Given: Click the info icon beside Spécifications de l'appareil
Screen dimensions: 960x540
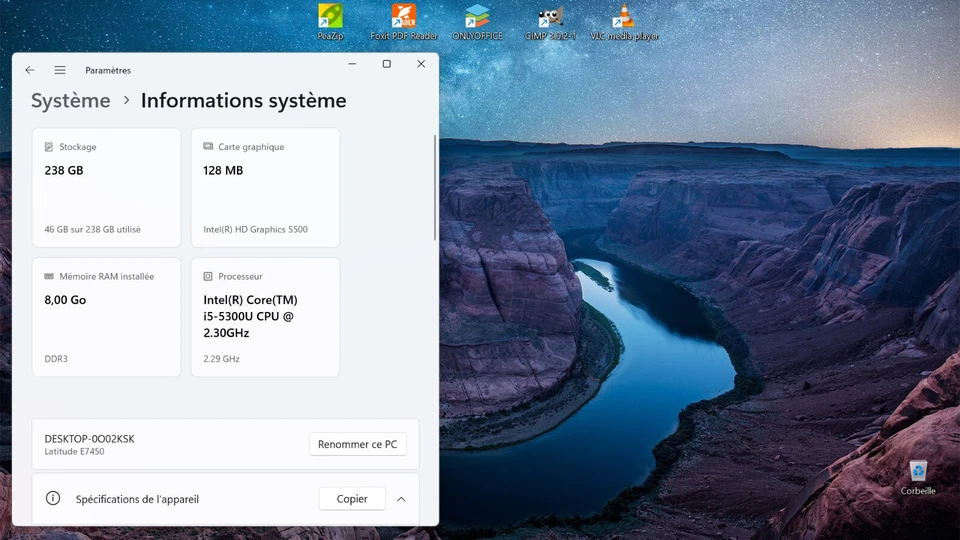Looking at the screenshot, I should (53, 498).
